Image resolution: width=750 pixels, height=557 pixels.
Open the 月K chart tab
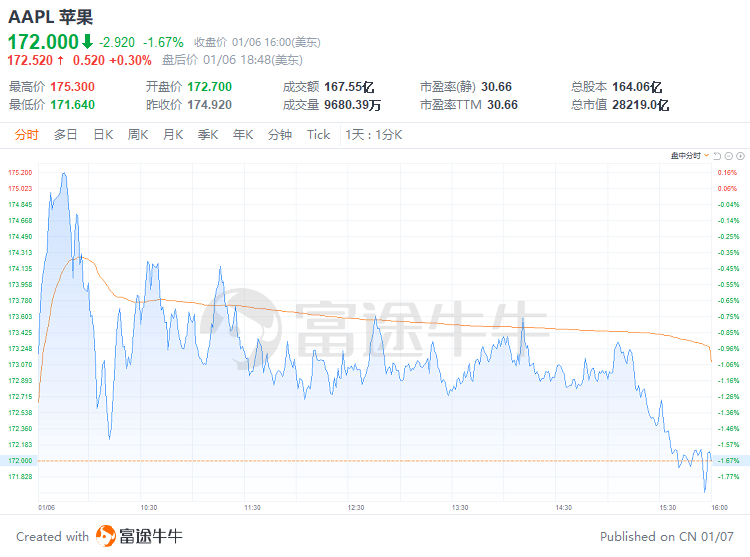pos(173,135)
